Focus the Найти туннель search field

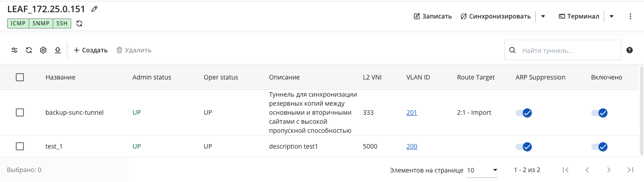pyautogui.click(x=563, y=50)
